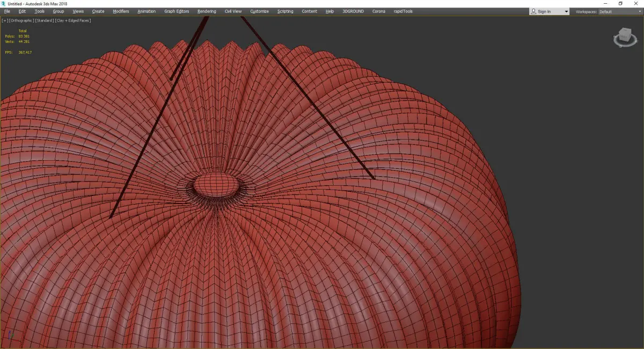Image resolution: width=644 pixels, height=349 pixels.
Task: Click the ViewCube navigation widget
Action: (x=625, y=38)
